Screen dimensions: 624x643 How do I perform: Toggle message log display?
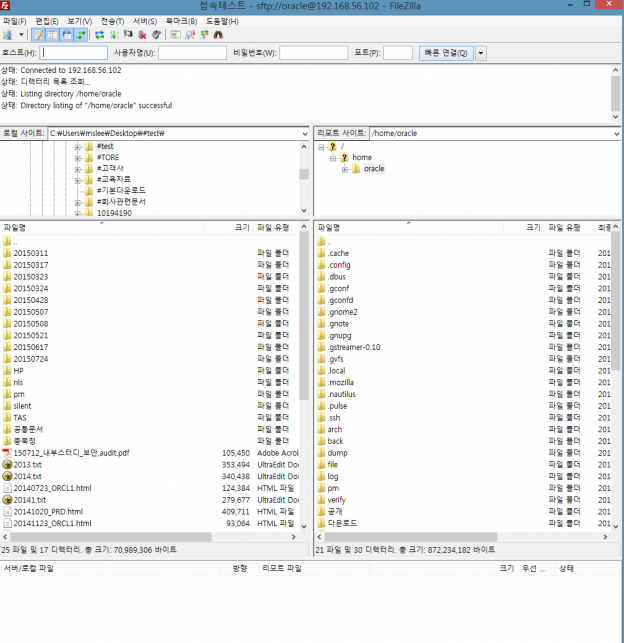39,35
